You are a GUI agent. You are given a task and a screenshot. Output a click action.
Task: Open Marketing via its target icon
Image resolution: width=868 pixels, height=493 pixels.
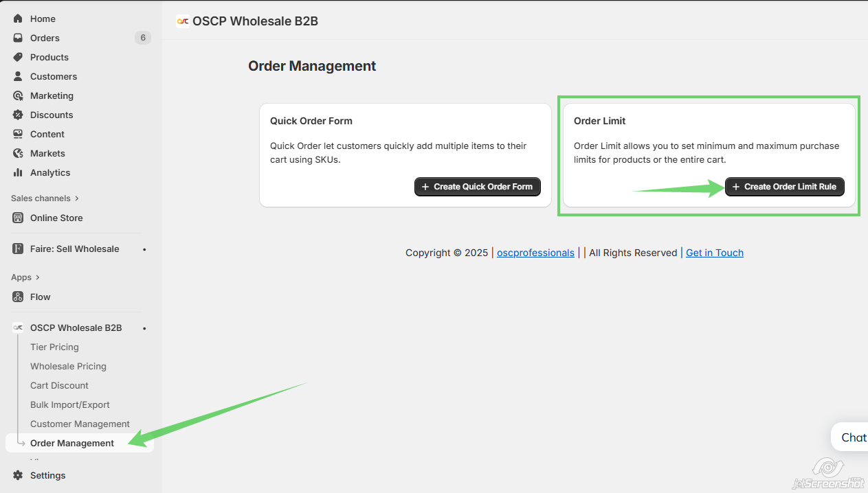(18, 95)
